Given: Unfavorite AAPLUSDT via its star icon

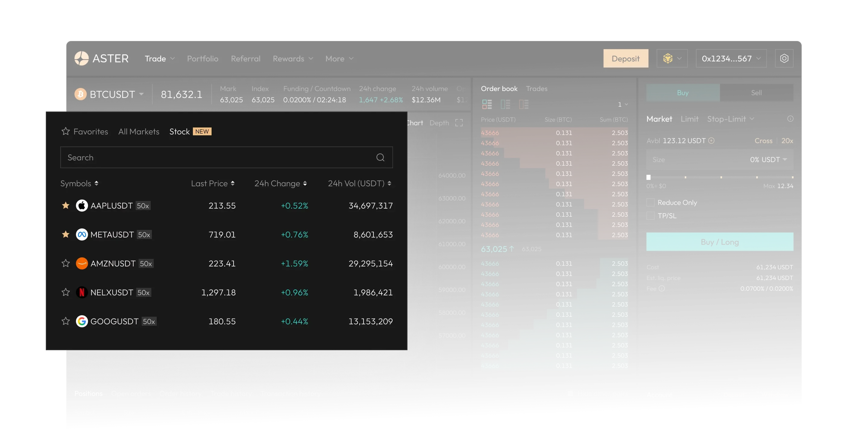Looking at the screenshot, I should click(x=66, y=206).
